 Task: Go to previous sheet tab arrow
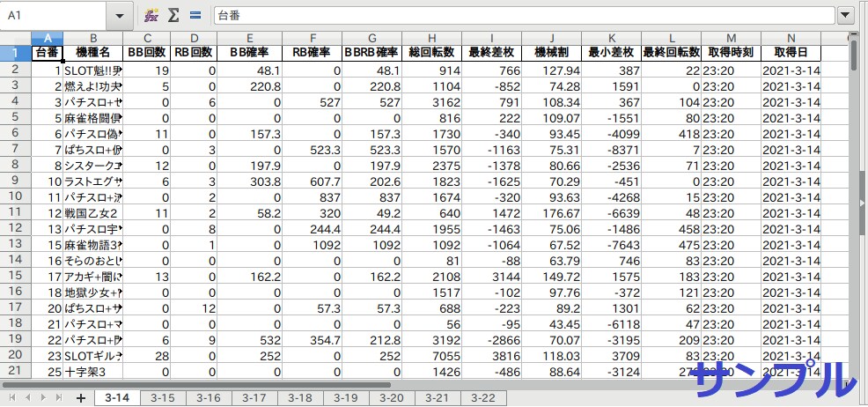click(27, 397)
